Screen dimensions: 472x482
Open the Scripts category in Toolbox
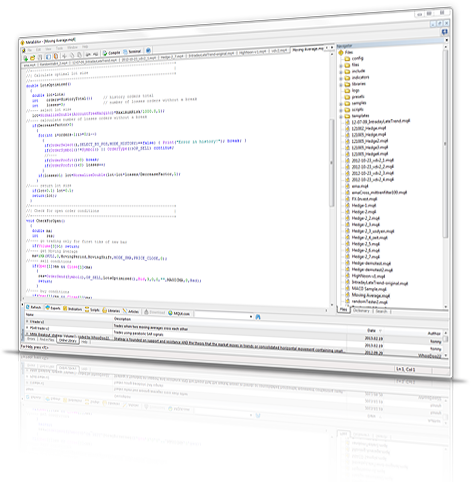tap(92, 309)
